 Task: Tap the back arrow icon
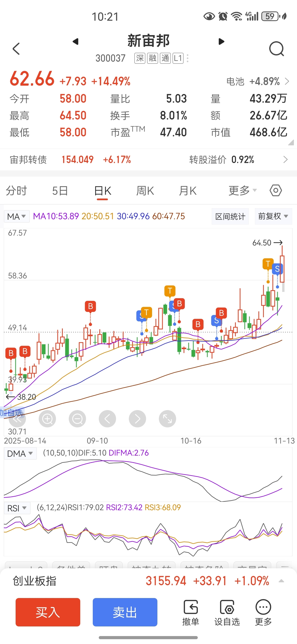pos(16,49)
